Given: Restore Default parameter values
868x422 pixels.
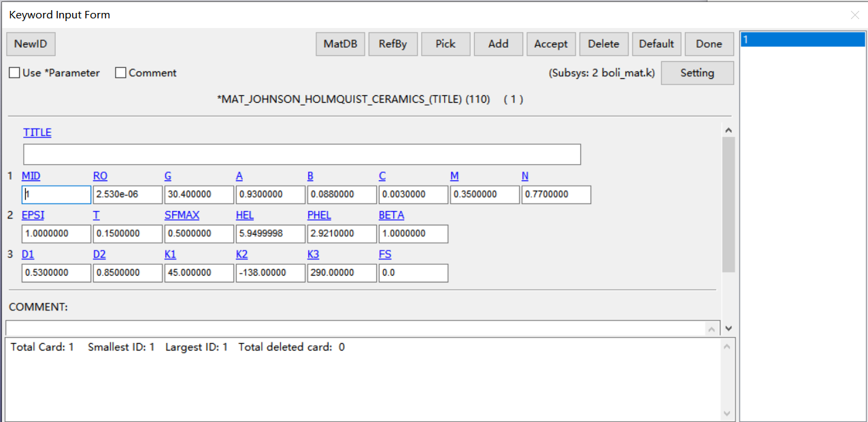Looking at the screenshot, I should pos(656,44).
